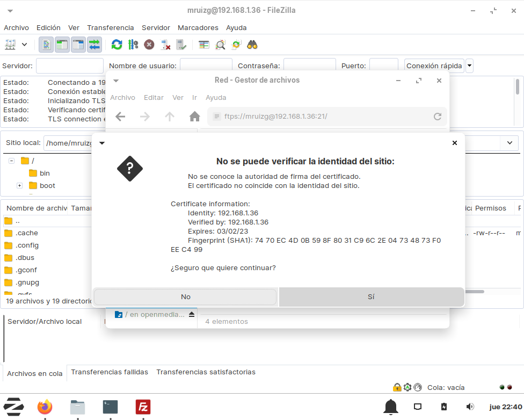Click the refresh file lists icon
The width and height of the screenshot is (524, 420).
(x=117, y=45)
